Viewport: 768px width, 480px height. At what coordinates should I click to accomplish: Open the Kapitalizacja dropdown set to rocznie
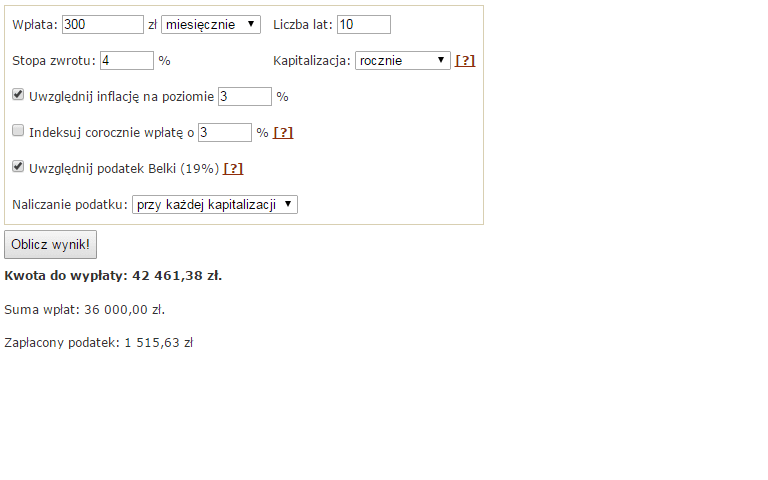click(x=403, y=60)
